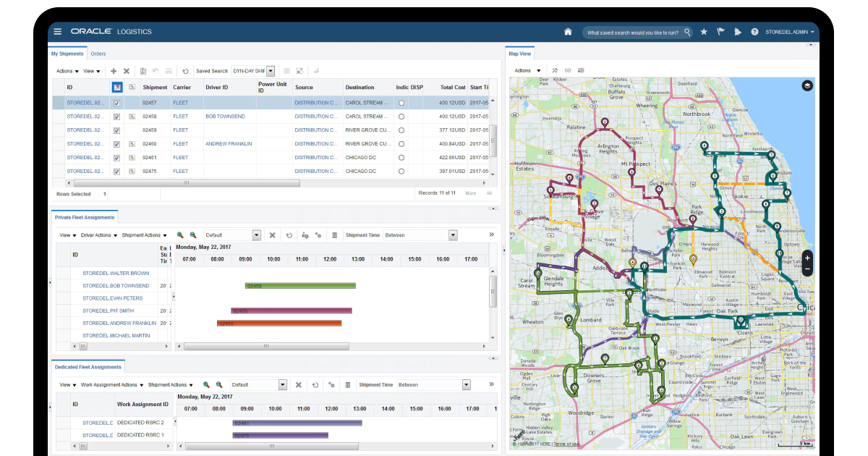This screenshot has width=868, height=456.
Task: Expand the Work Assignment Actions menu
Action: pos(111,385)
